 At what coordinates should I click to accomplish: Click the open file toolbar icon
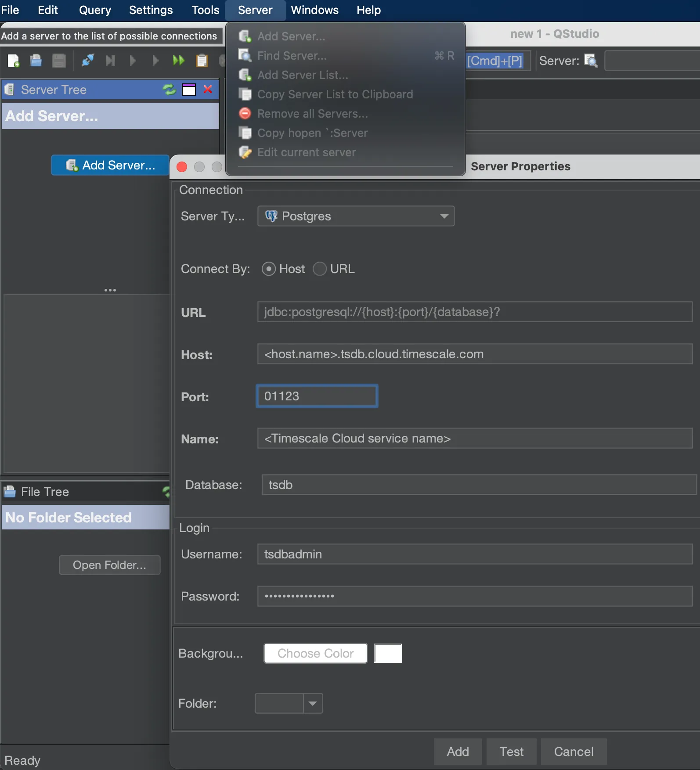[36, 61]
